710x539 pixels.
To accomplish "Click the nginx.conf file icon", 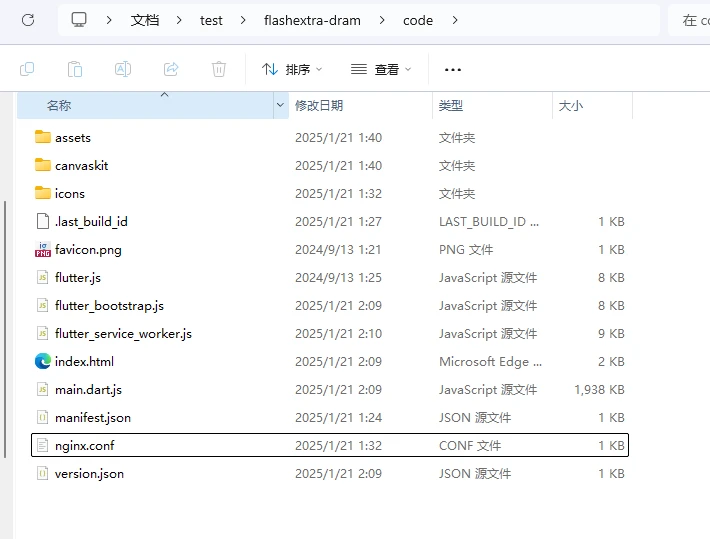I will click(x=43, y=445).
